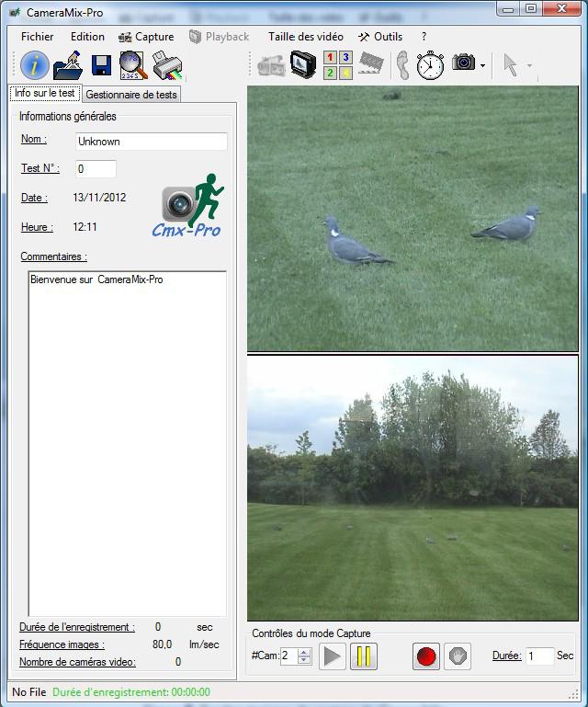Click the blue info icon in toolbar
The width and height of the screenshot is (588, 707).
point(35,65)
